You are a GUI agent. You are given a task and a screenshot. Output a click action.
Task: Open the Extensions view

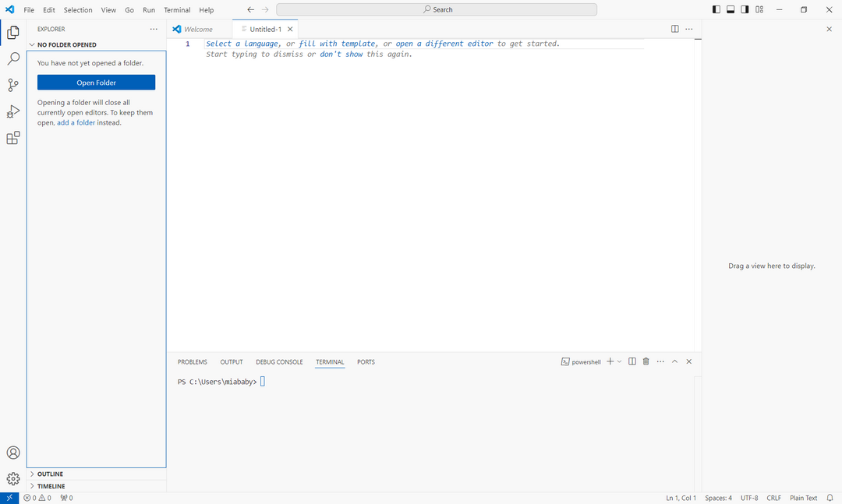point(13,138)
